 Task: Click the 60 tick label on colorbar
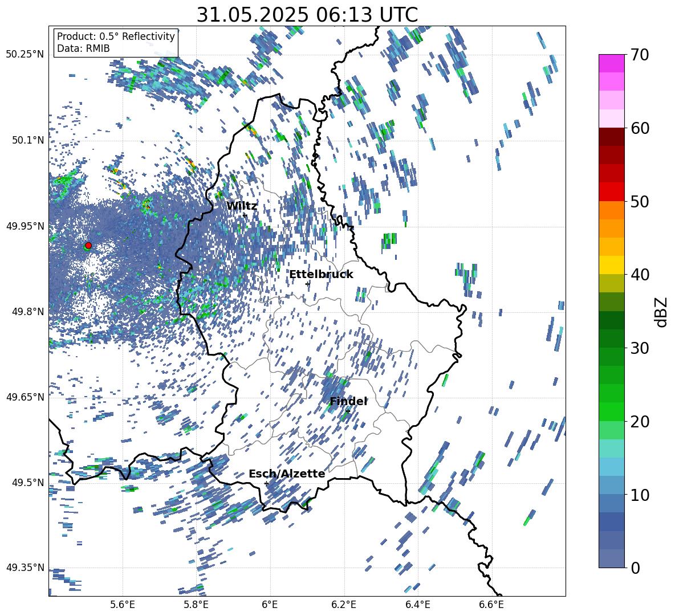pos(640,128)
